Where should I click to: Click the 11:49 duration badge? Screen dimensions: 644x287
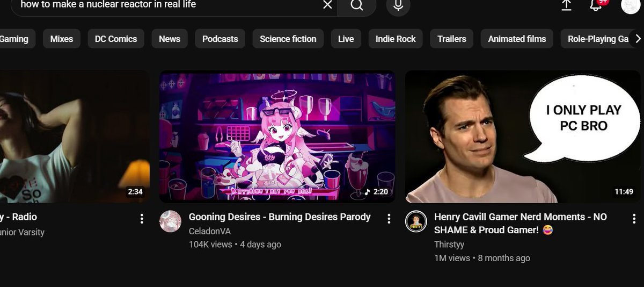624,192
